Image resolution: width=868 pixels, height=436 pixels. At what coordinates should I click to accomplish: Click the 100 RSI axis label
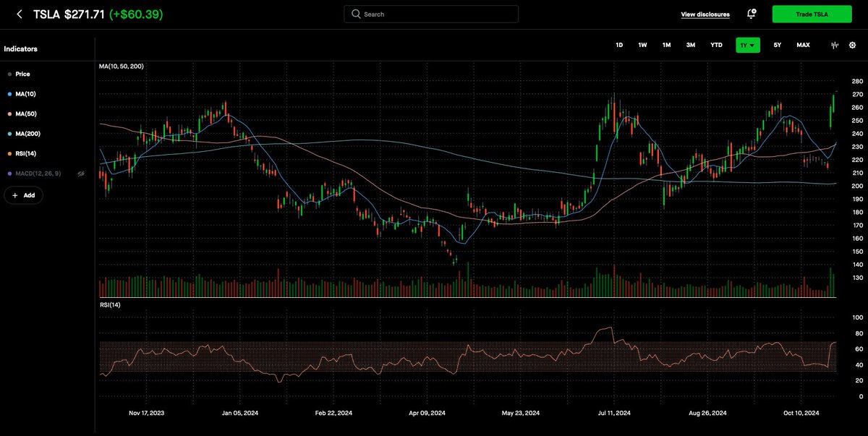click(857, 317)
